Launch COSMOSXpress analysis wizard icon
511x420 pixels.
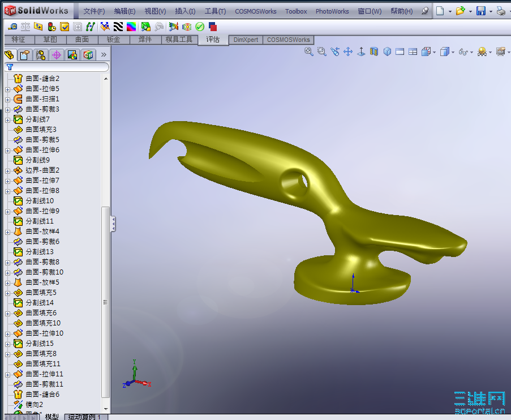173,27
